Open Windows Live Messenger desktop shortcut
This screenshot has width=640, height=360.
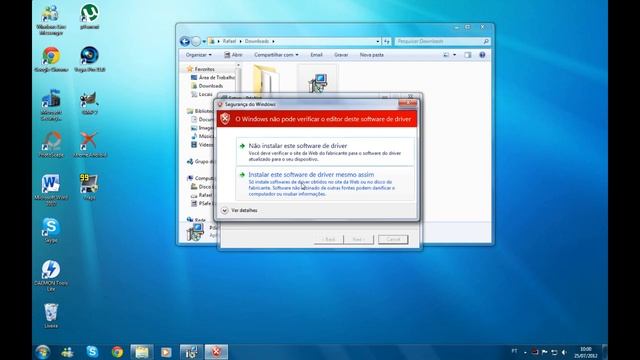click(x=51, y=20)
